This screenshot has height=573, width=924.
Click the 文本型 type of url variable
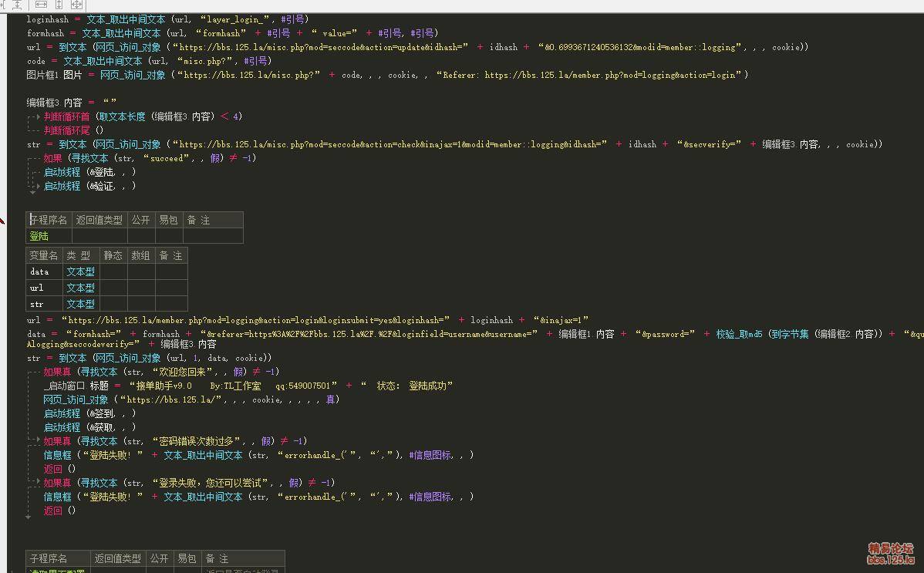[80, 288]
